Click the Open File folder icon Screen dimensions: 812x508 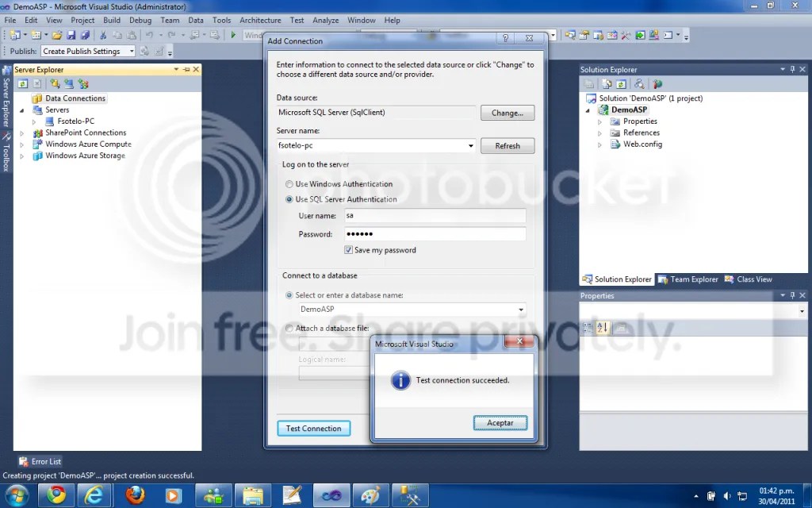point(57,35)
